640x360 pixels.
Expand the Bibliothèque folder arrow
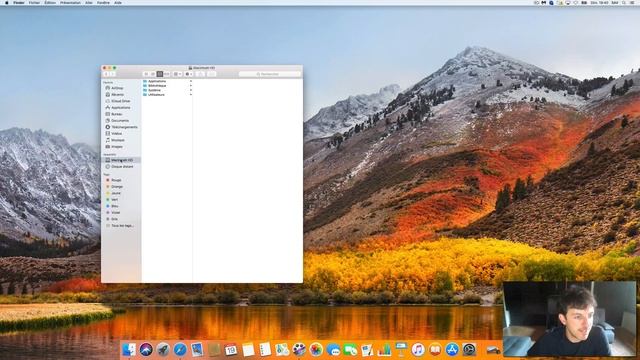pyautogui.click(x=191, y=86)
